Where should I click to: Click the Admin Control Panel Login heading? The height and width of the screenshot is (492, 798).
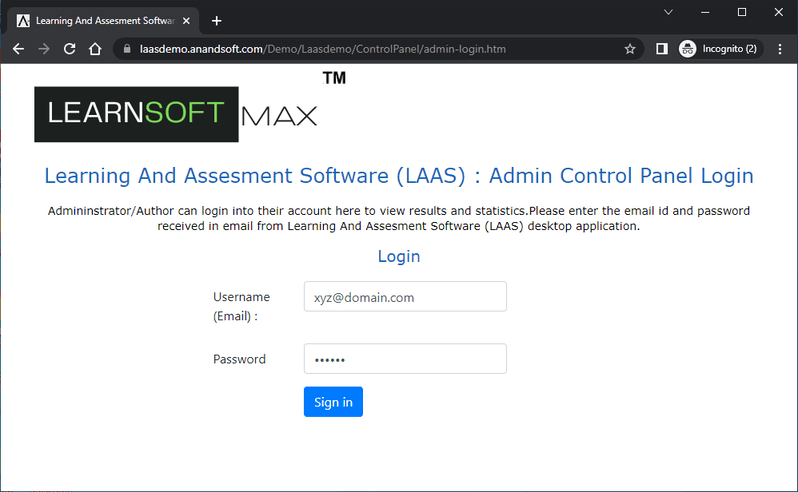pos(399,176)
